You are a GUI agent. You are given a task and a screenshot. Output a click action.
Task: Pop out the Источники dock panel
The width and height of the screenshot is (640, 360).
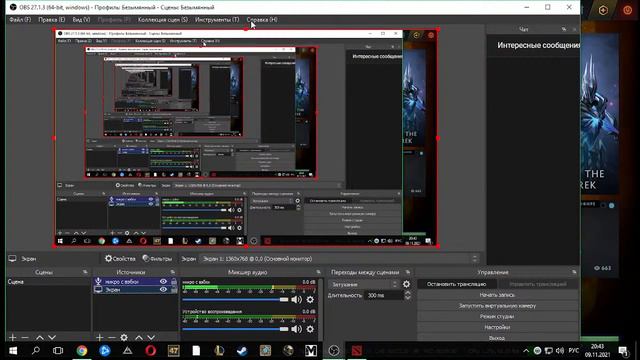(x=173, y=272)
